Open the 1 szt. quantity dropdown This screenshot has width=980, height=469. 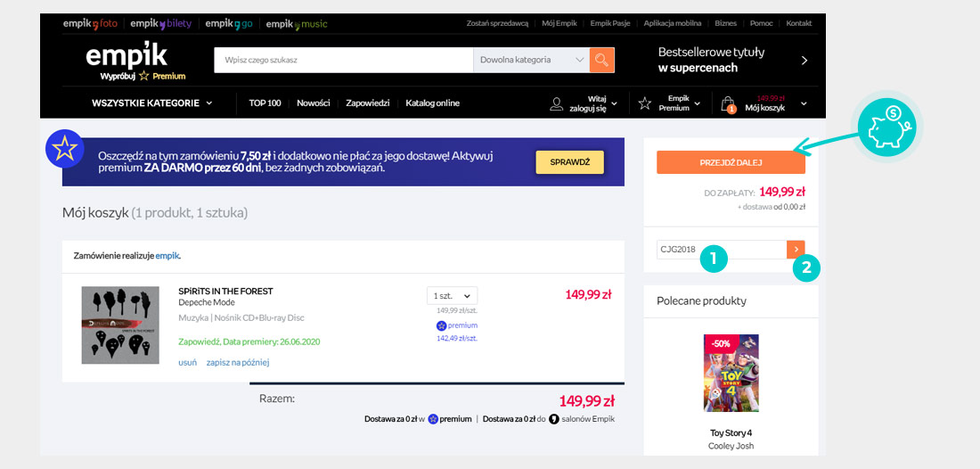click(x=453, y=296)
